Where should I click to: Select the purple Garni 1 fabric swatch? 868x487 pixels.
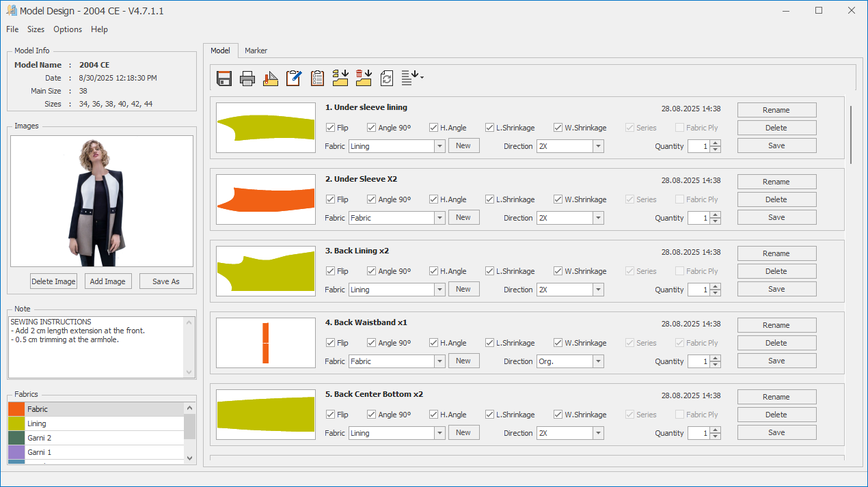tap(16, 452)
